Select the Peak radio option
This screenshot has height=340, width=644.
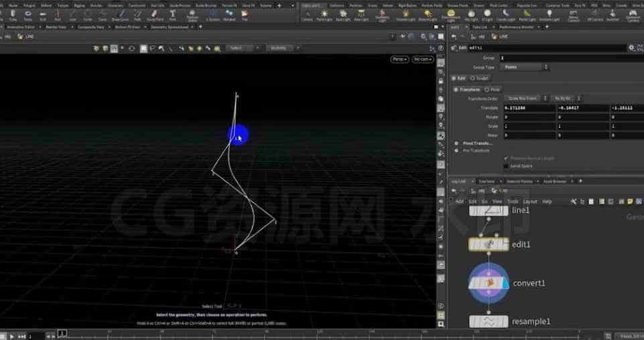click(x=492, y=89)
